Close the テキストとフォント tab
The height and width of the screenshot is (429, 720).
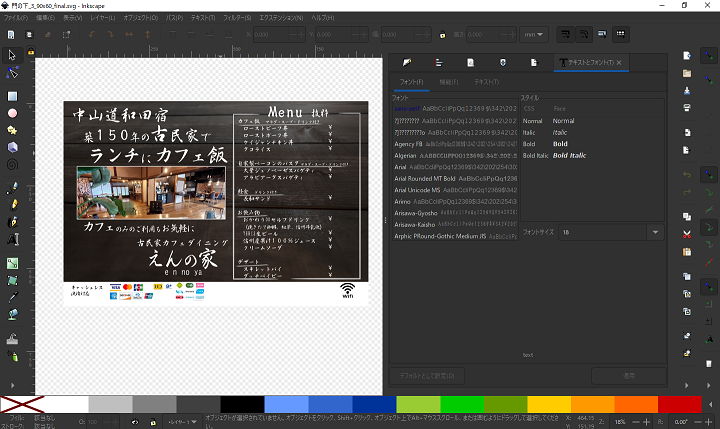click(619, 62)
